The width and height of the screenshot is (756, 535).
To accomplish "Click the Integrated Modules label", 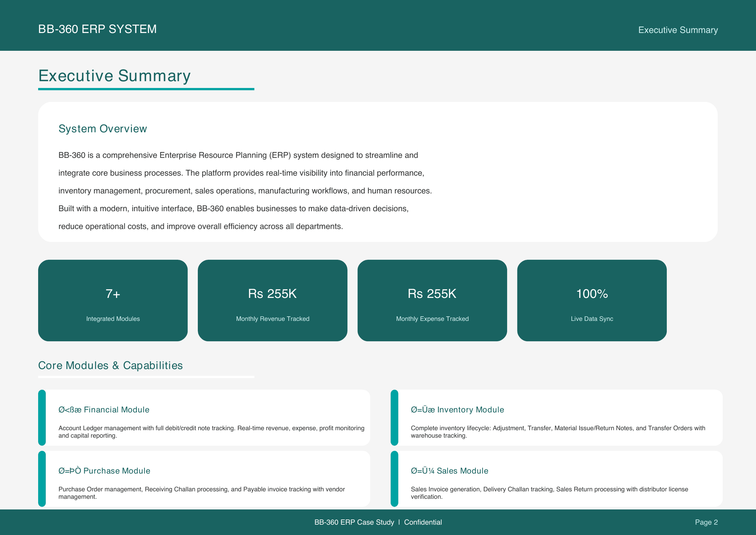I will 112,319.
